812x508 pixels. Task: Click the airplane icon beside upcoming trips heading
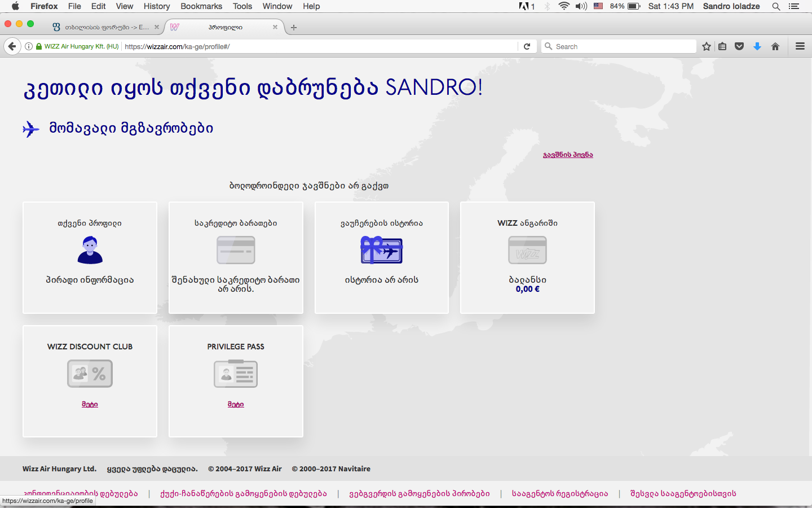(x=31, y=129)
